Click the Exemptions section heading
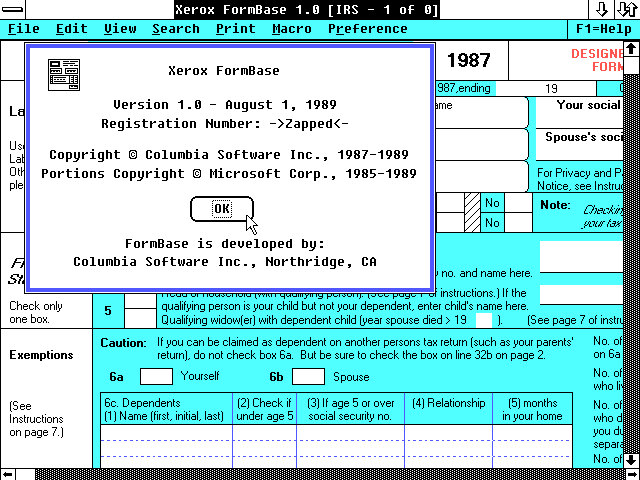640x480 pixels. pos(41,355)
